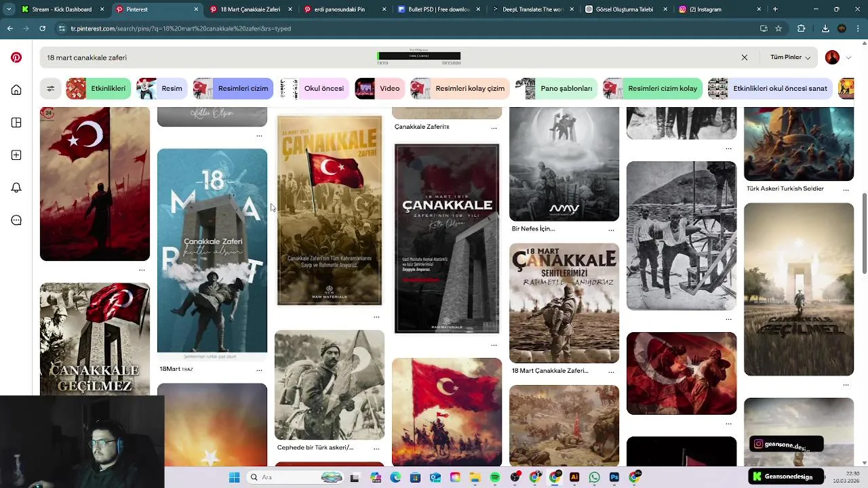Open Adobe Illustrator from the taskbar
Screen dimensions: 868x488
point(574,477)
